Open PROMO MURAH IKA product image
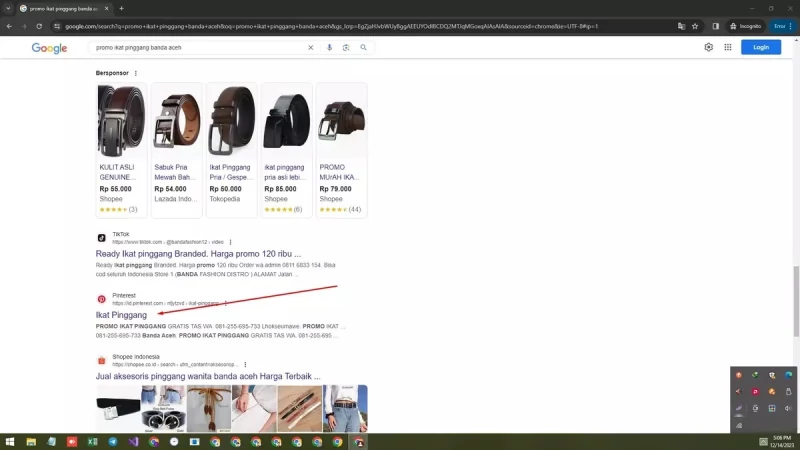800x450 pixels. coord(341,121)
